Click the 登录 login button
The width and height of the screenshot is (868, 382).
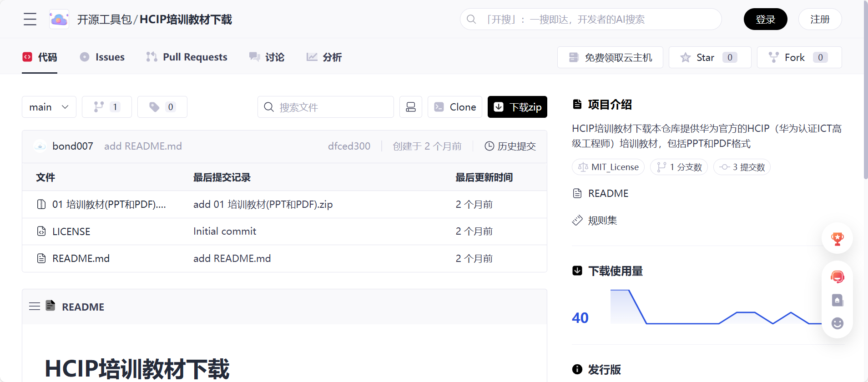pos(765,19)
